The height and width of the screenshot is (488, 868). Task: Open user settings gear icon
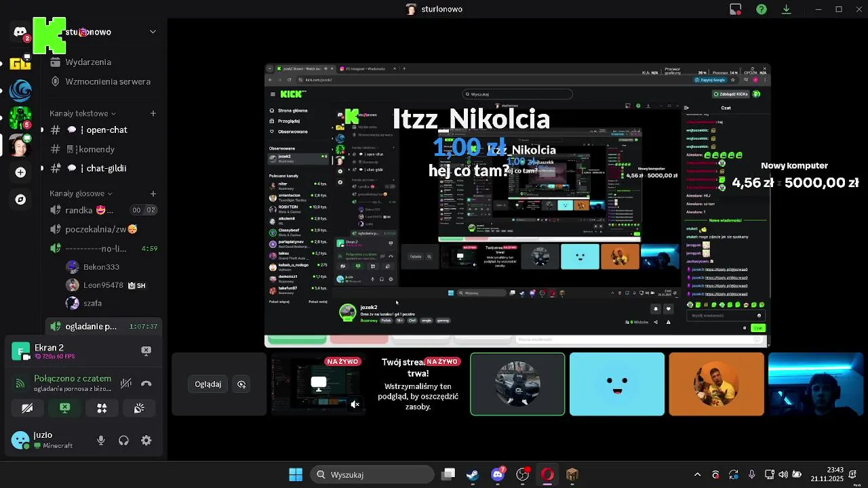point(146,441)
